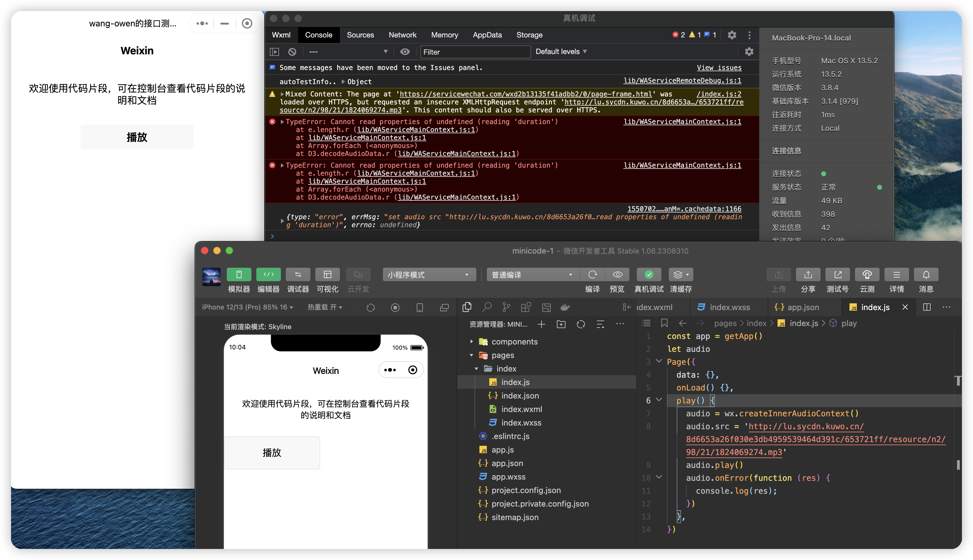
Task: Open the 小程序模式 mode dropdown
Action: point(429,274)
